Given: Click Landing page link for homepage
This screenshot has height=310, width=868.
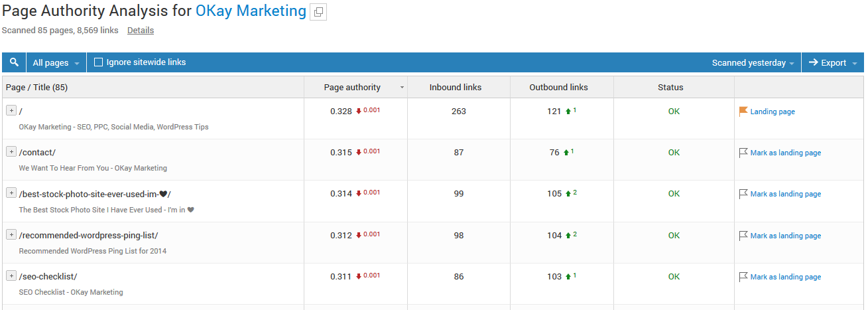Looking at the screenshot, I should coord(773,112).
